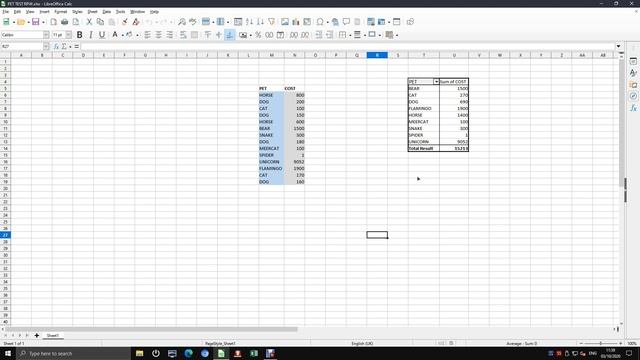Open the sidebar Navigator compass icon
This screenshot has width=640, height=360.
(633, 96)
